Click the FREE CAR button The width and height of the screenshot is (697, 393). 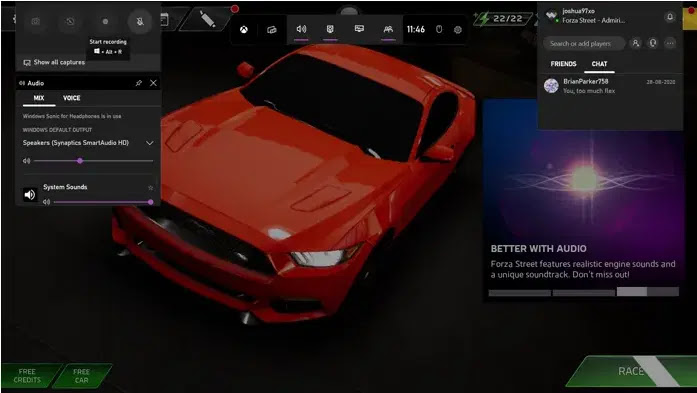[81, 376]
